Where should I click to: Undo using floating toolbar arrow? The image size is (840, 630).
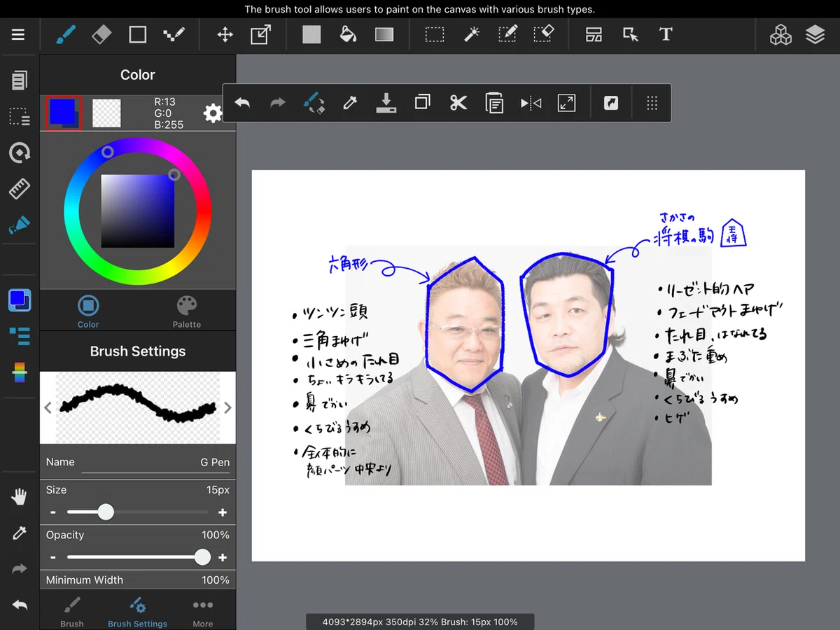(242, 104)
